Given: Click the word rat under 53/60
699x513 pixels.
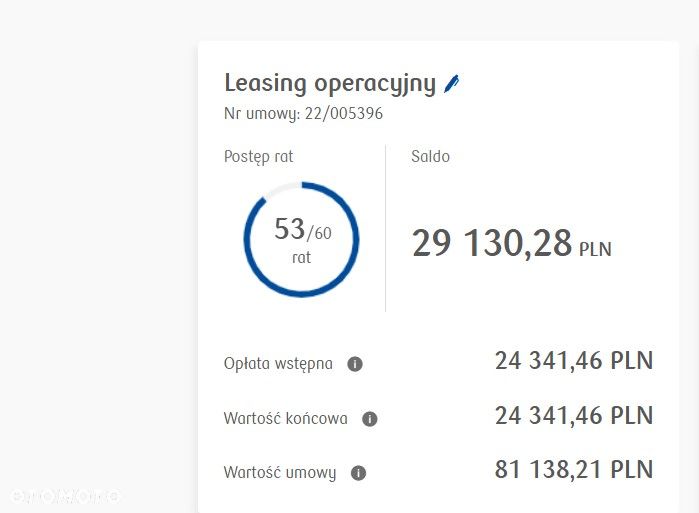Looking at the screenshot, I should pyautogui.click(x=301, y=258).
